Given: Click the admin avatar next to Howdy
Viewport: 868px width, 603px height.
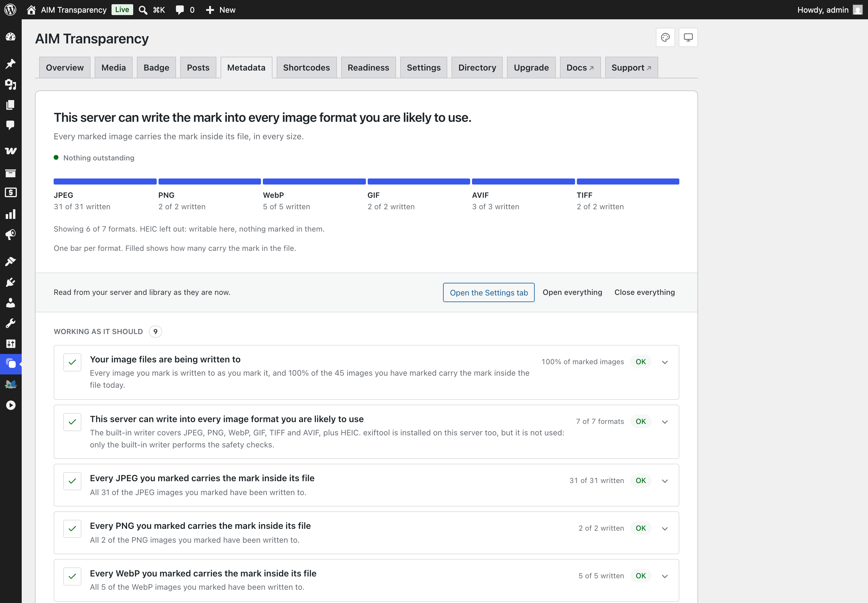Looking at the screenshot, I should [x=858, y=10].
